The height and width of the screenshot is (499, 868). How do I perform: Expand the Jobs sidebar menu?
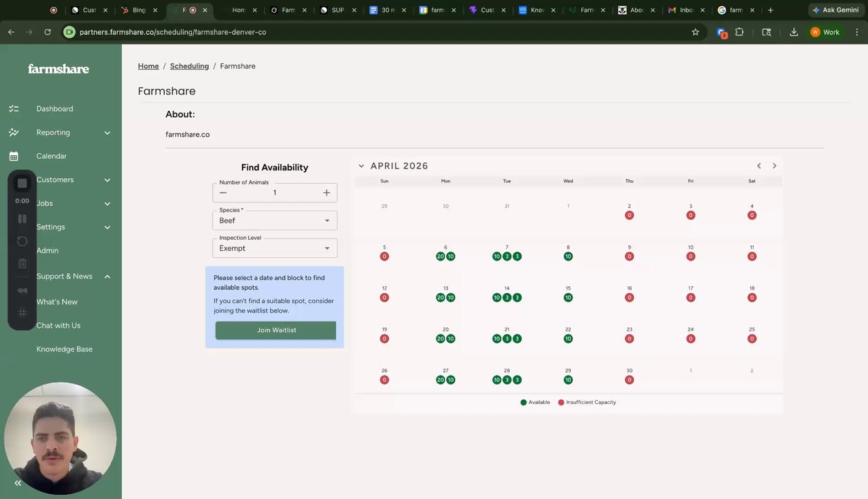(107, 203)
